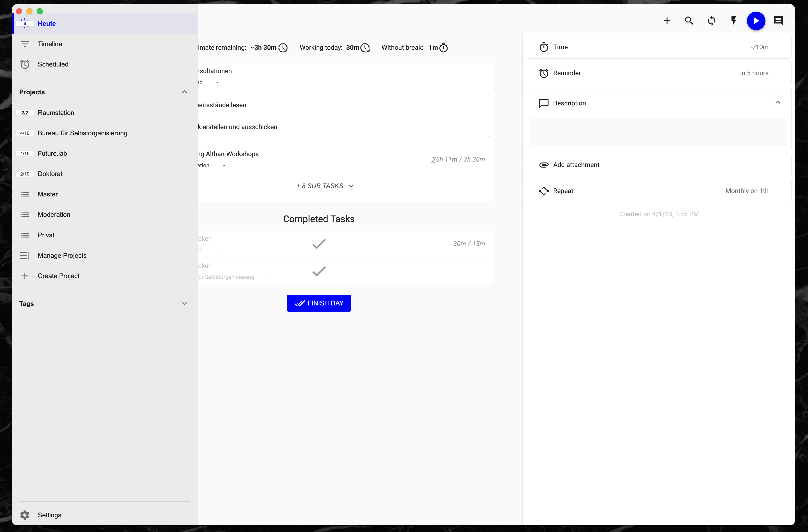
Task: Click the Reminder alarm clock icon
Action: (543, 73)
